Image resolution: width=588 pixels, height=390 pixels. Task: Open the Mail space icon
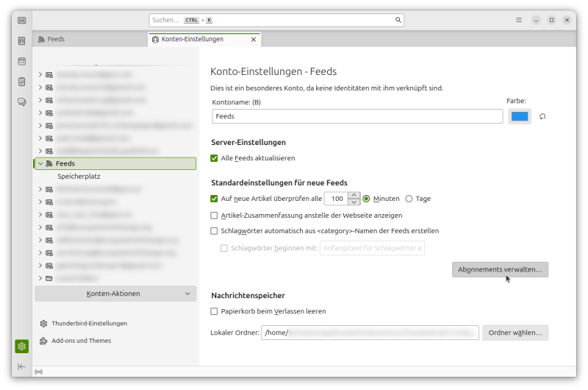22,21
